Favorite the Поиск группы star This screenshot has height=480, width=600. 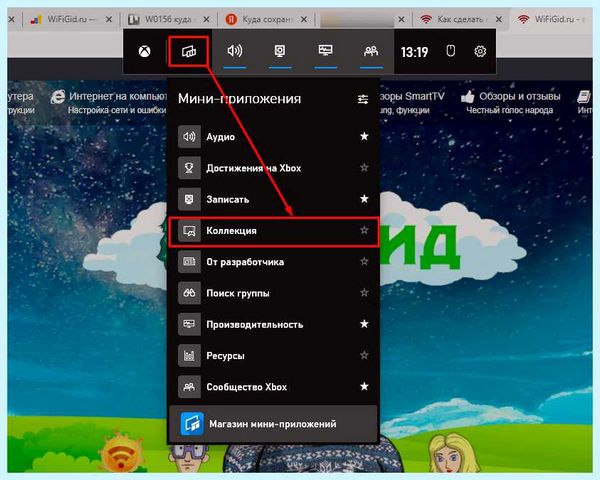coord(364,293)
